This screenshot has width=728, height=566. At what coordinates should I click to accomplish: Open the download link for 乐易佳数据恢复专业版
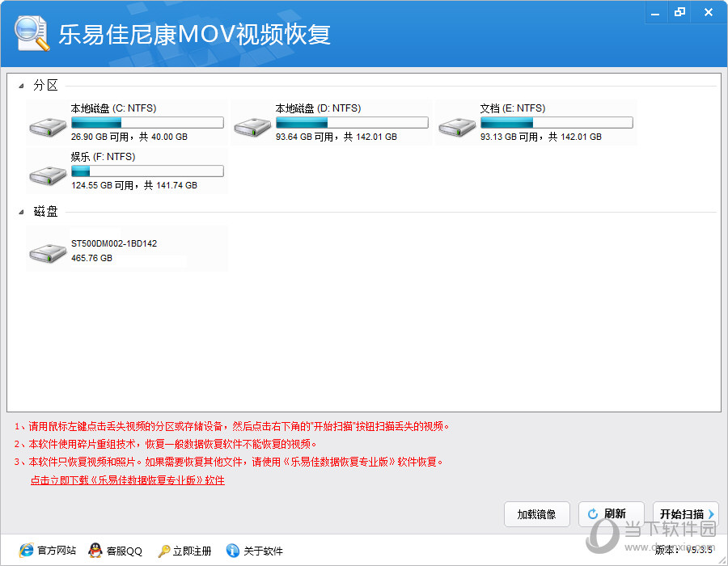point(128,480)
